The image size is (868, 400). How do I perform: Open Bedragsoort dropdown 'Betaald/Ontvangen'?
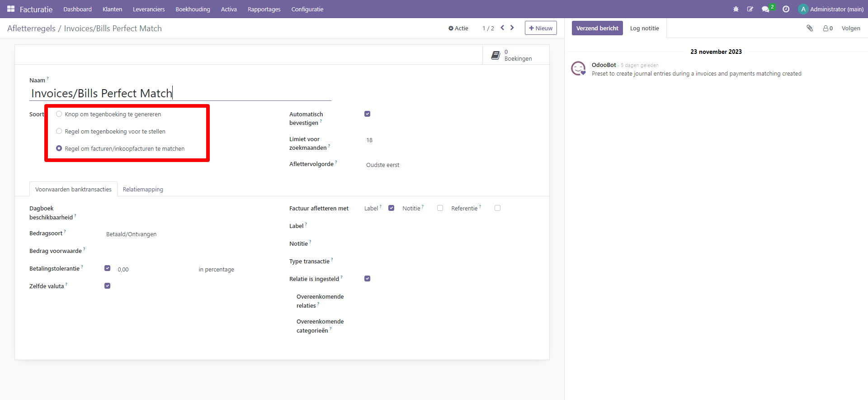pyautogui.click(x=131, y=234)
